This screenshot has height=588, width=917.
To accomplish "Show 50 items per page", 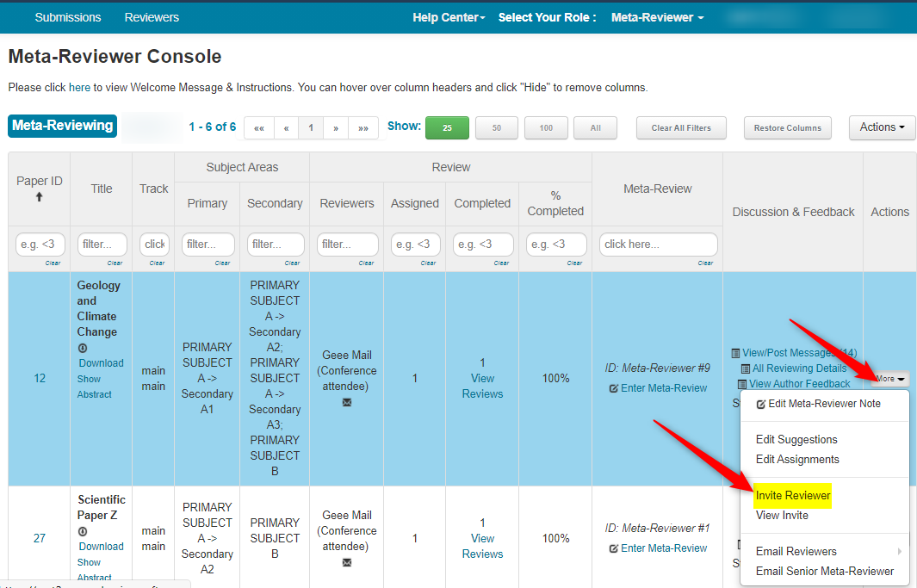I will [x=497, y=128].
